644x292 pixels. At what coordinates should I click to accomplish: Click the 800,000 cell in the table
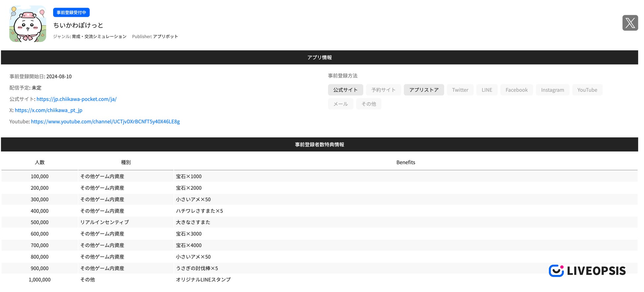click(x=40, y=257)
